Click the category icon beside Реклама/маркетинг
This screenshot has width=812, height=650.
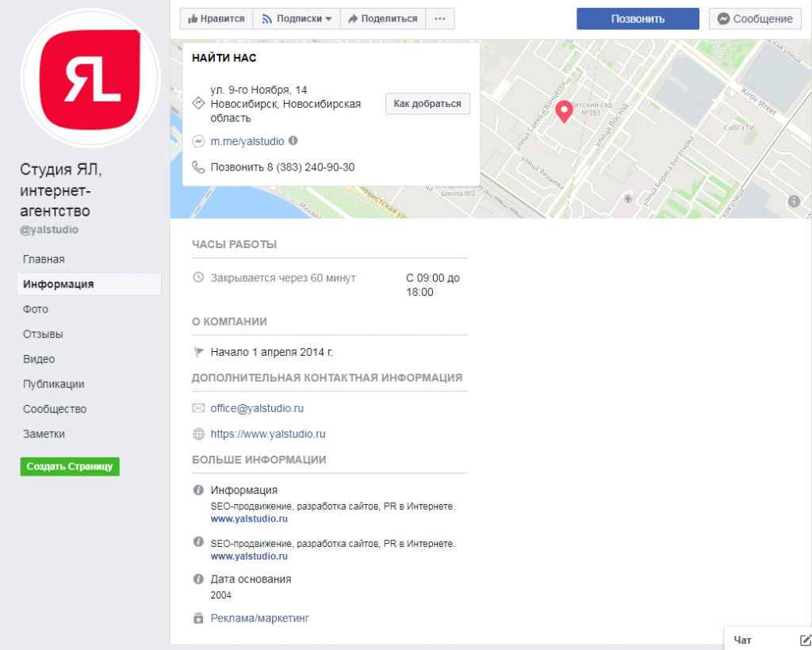(198, 618)
